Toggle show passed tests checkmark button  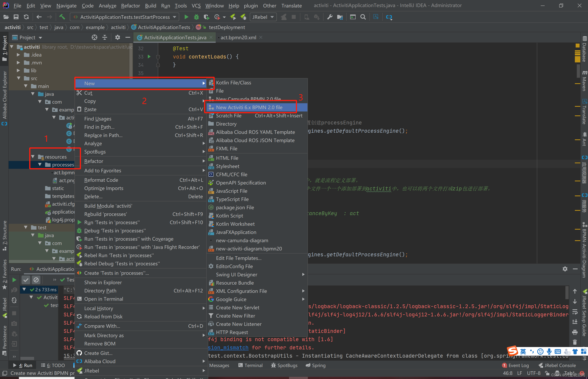(26, 280)
